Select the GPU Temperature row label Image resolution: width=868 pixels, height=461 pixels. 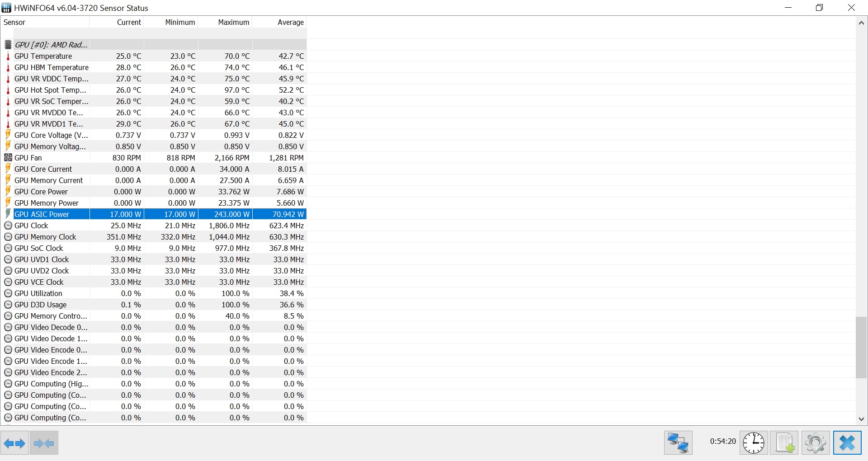(x=43, y=56)
